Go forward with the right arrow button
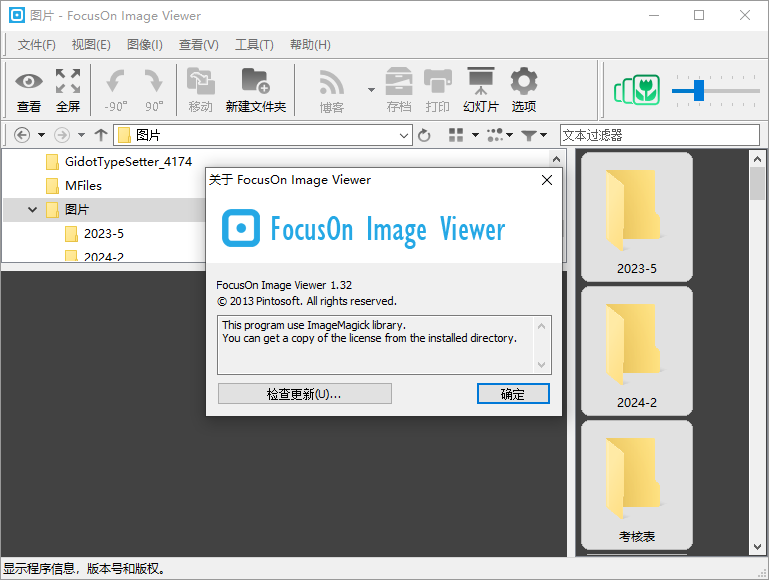The image size is (769, 580). click(x=62, y=135)
